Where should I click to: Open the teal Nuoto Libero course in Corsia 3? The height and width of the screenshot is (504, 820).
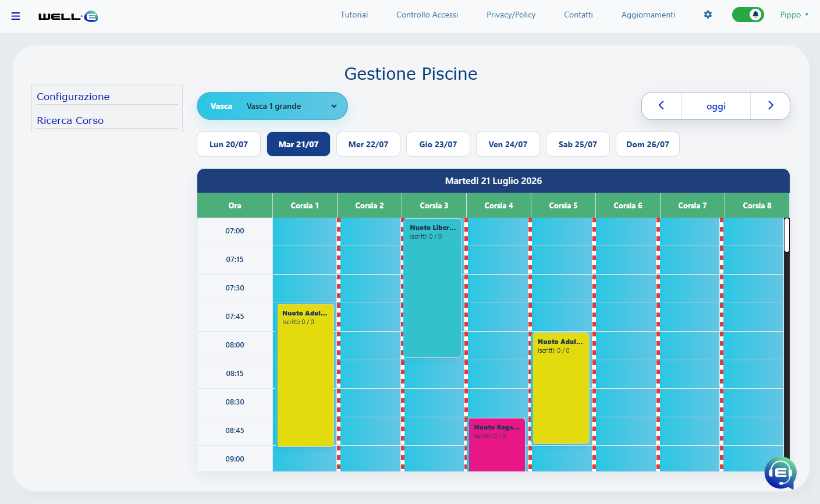coord(433,288)
